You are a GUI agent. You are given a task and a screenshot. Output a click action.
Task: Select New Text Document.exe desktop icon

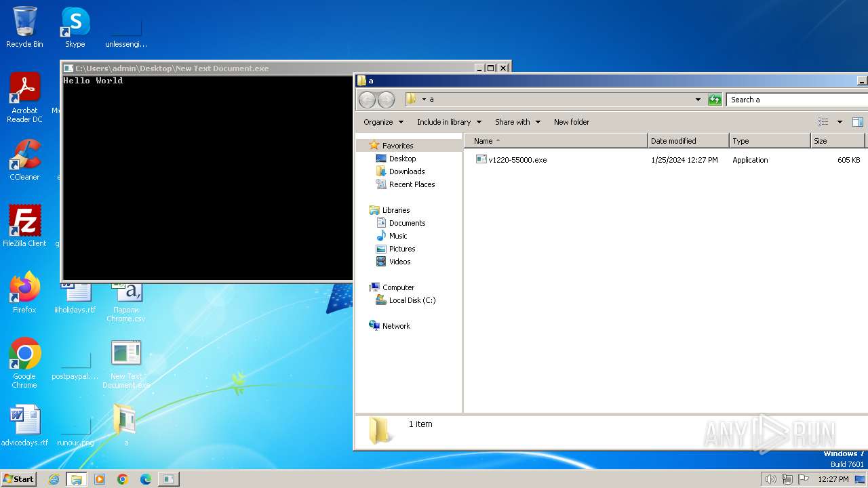coord(125,363)
